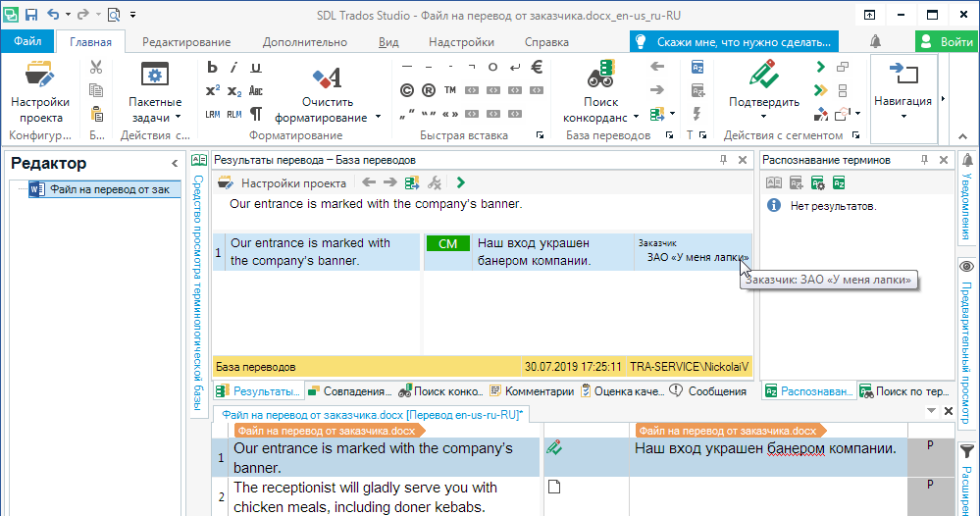Image resolution: width=980 pixels, height=516 pixels.
Task: Toggle bold formatting
Action: [212, 67]
